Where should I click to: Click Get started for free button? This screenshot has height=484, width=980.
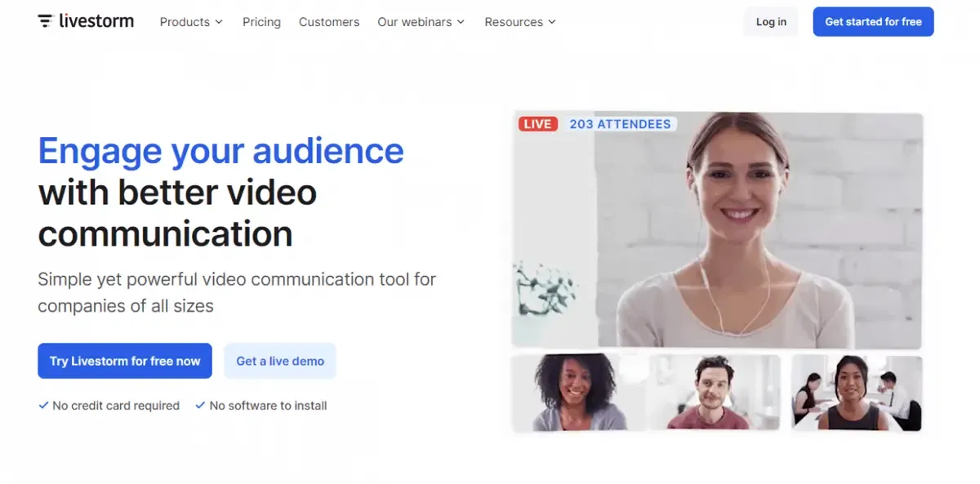[873, 22]
